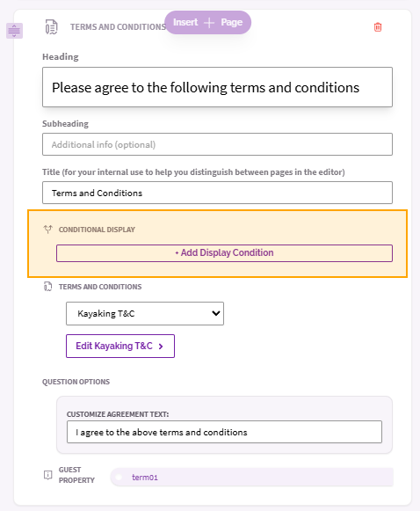The image size is (420, 511).
Task: Click the TERMS AND CONDITIONS page header label
Action: click(x=118, y=27)
